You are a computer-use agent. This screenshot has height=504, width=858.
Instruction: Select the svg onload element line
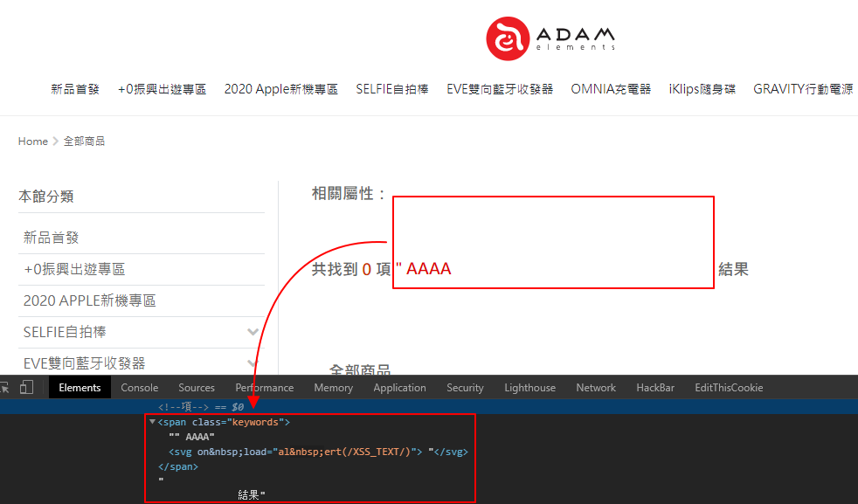pos(318,452)
